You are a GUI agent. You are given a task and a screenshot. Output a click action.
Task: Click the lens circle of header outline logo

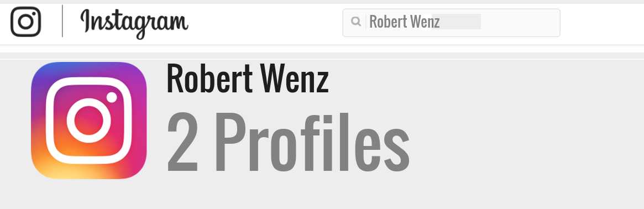click(25, 22)
